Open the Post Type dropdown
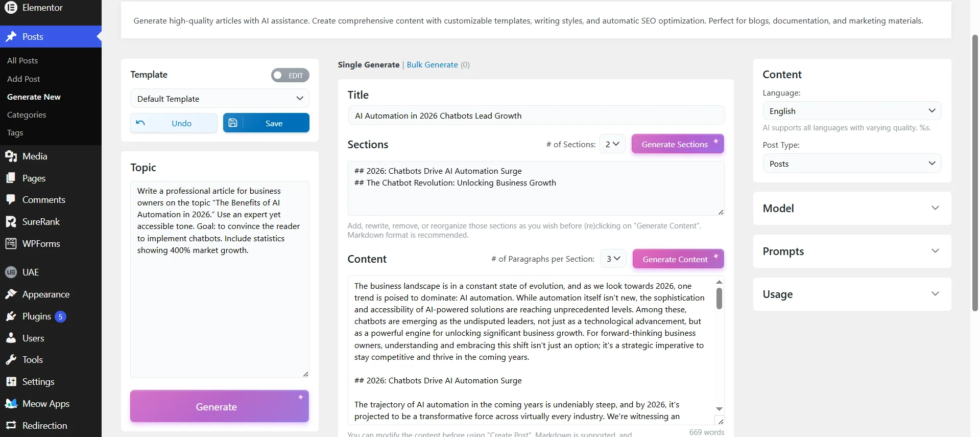The height and width of the screenshot is (437, 980). (852, 163)
